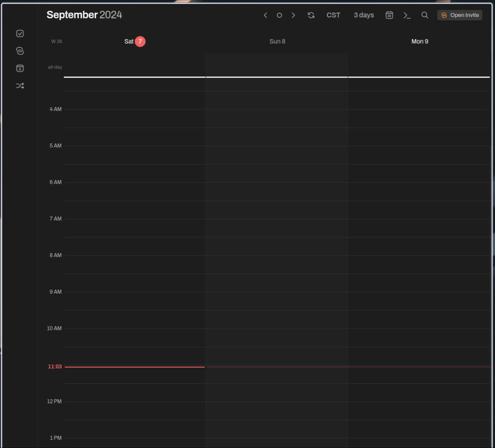Click the shuffle arrows icon in sidebar
This screenshot has width=495, height=448.
(20, 86)
